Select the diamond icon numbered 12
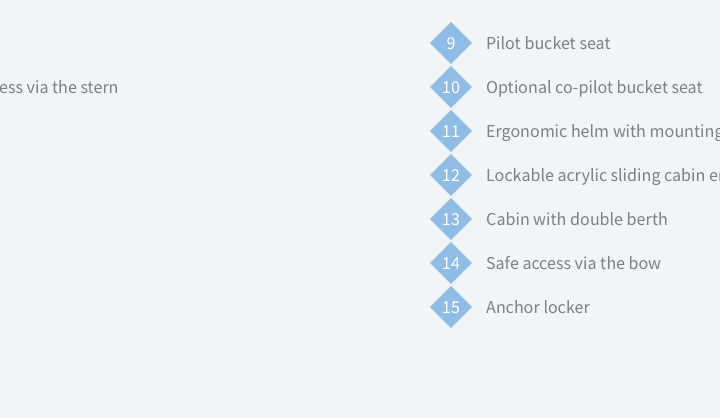Image resolution: width=720 pixels, height=418 pixels. click(x=451, y=175)
